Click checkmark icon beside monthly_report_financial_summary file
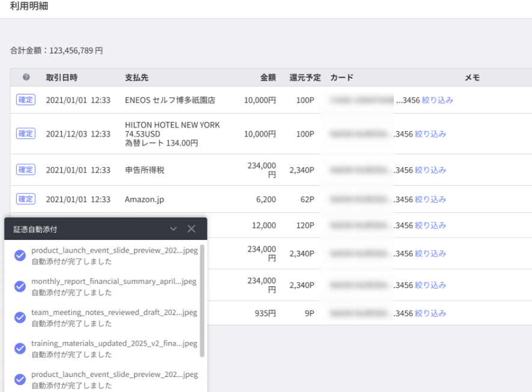 pyautogui.click(x=20, y=287)
